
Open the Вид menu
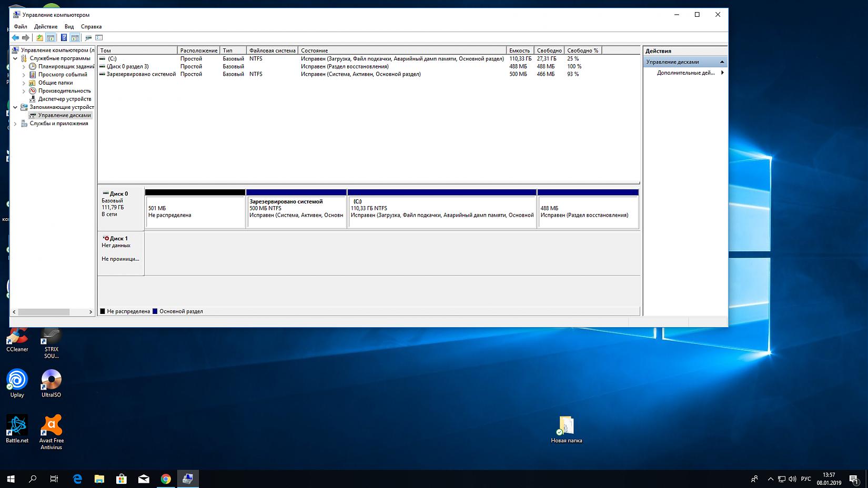(69, 27)
